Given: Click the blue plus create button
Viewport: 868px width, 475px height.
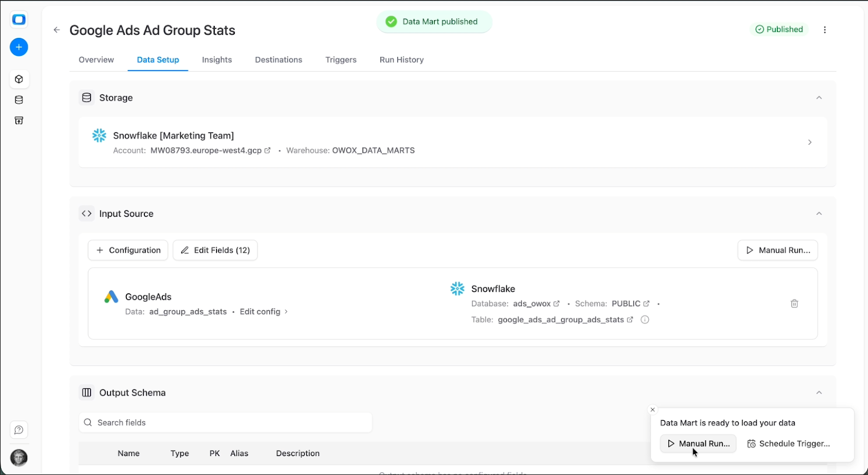Looking at the screenshot, I should tap(19, 47).
